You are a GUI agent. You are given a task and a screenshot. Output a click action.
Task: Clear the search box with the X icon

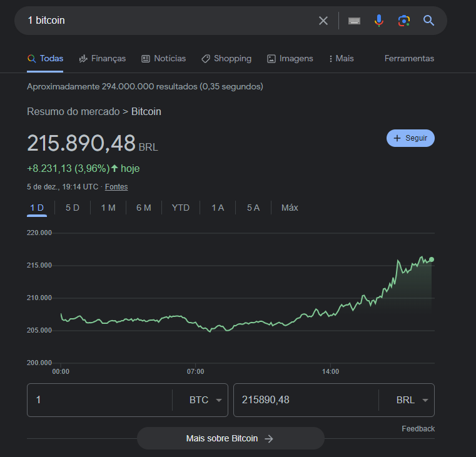[x=323, y=21]
